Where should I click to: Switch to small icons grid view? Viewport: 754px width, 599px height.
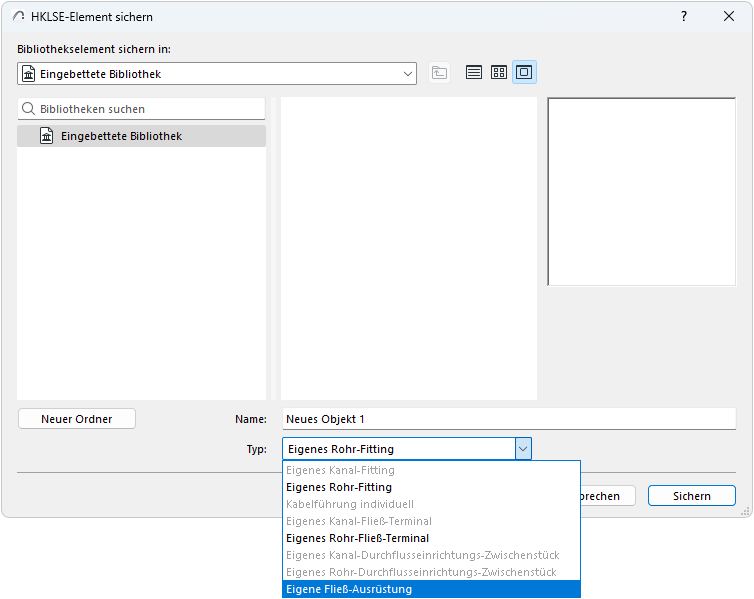499,73
